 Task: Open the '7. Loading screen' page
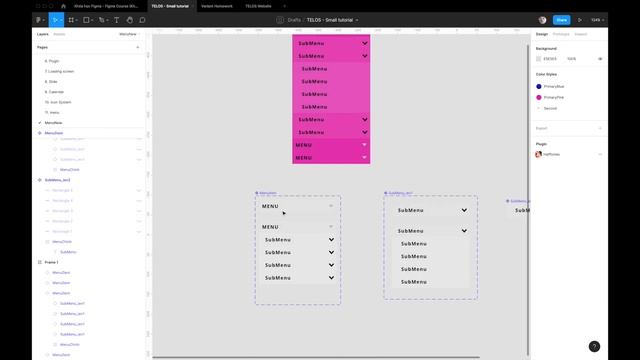pos(60,71)
